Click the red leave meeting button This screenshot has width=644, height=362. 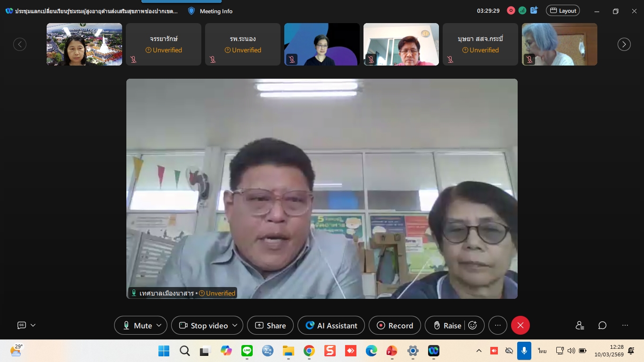tap(520, 325)
